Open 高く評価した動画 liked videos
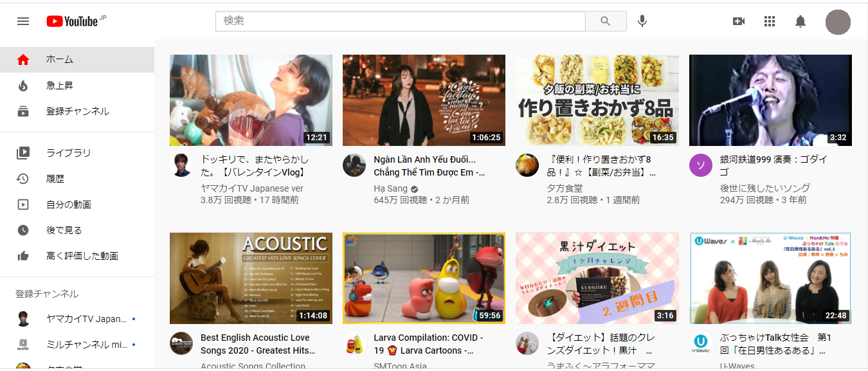The height and width of the screenshot is (371, 868). click(82, 256)
